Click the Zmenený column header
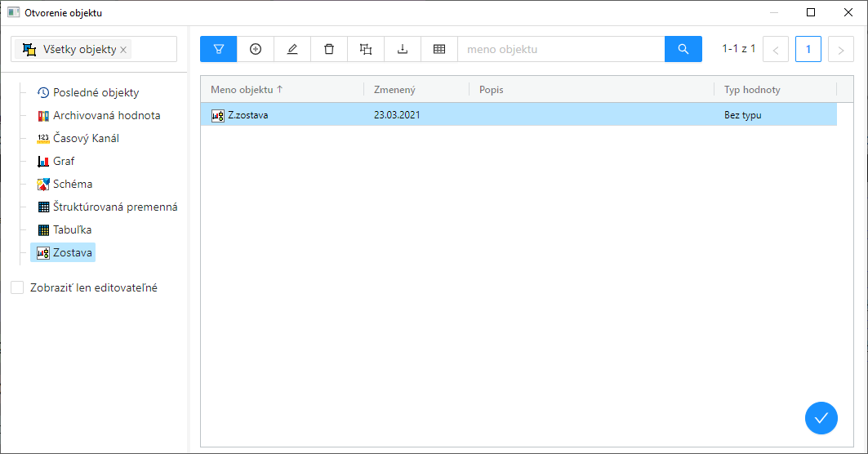 click(x=394, y=90)
